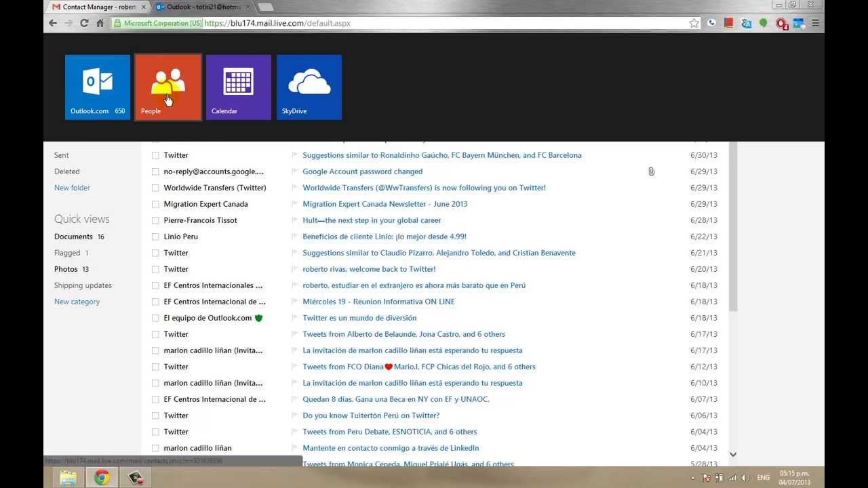Select checkbox for no-reply@accounts.google email
868x488 pixels.
(155, 171)
